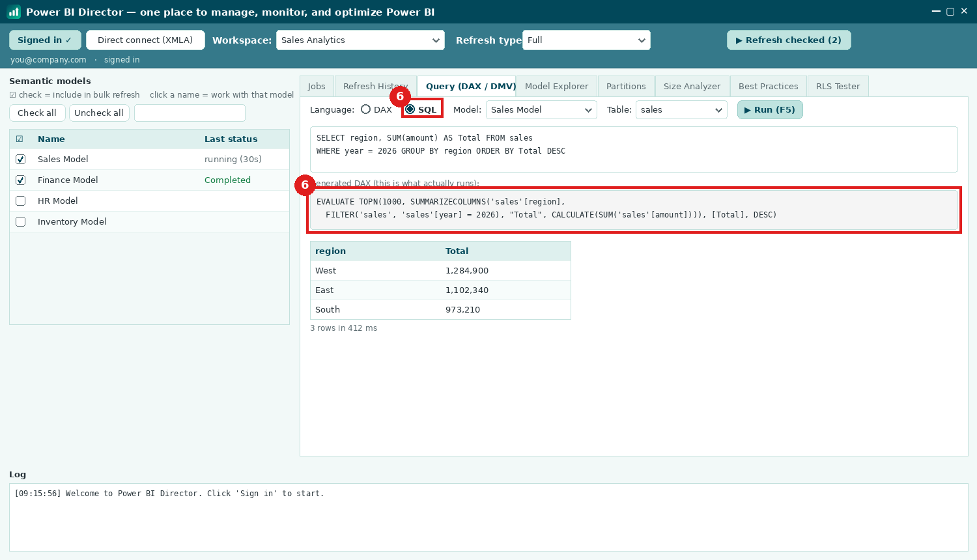Screen dimensions: 977x560
Task: Click the Power BI Director app icon
Action: (14, 12)
